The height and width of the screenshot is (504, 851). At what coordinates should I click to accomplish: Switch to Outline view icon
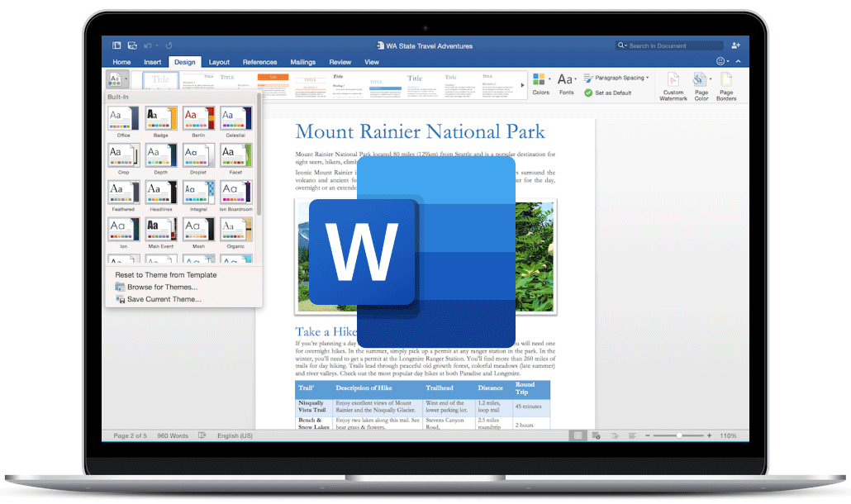(615, 435)
